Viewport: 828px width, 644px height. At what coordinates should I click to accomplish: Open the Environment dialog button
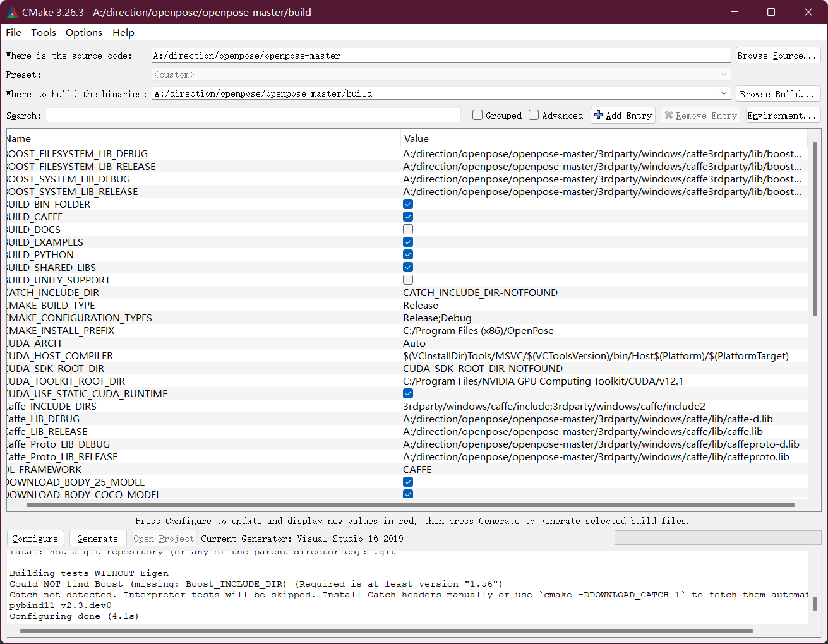[783, 116]
